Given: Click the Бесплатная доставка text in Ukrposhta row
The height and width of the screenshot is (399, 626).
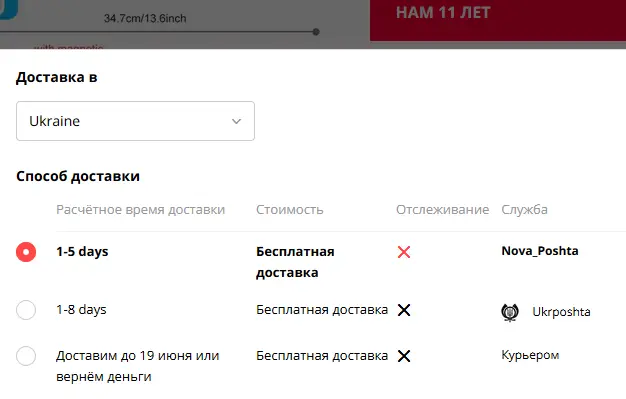Looking at the screenshot, I should coord(322,310).
